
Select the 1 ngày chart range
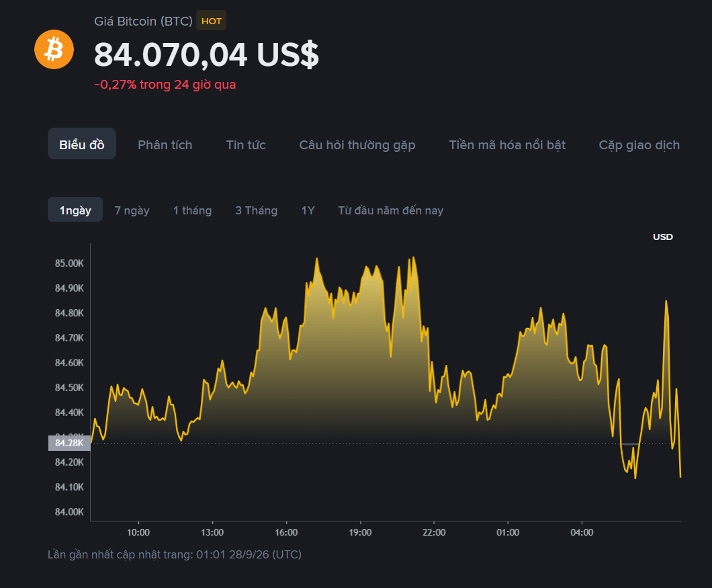[75, 210]
